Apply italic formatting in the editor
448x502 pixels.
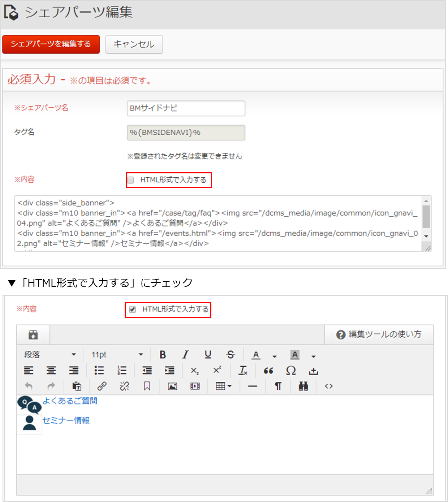pyautogui.click(x=185, y=355)
